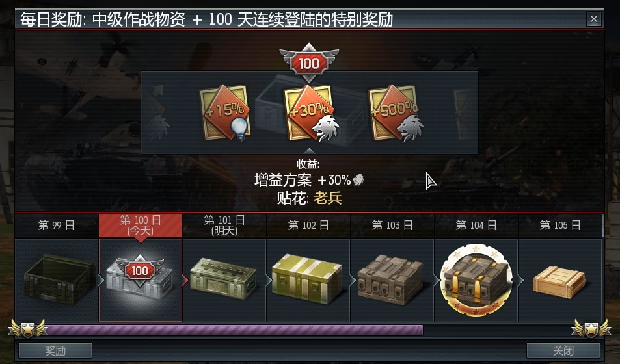Click the 关闭 button
Viewport: 620px width, 364px height.
pos(563,350)
